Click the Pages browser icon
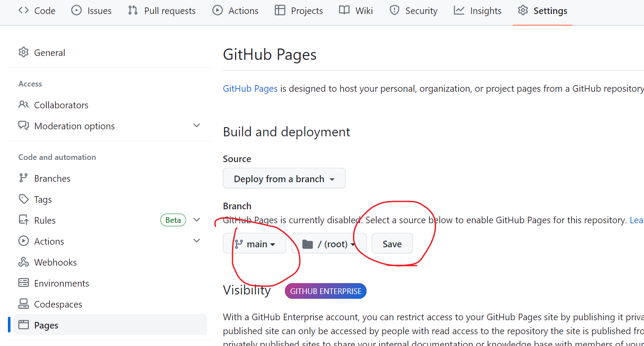 (24, 325)
